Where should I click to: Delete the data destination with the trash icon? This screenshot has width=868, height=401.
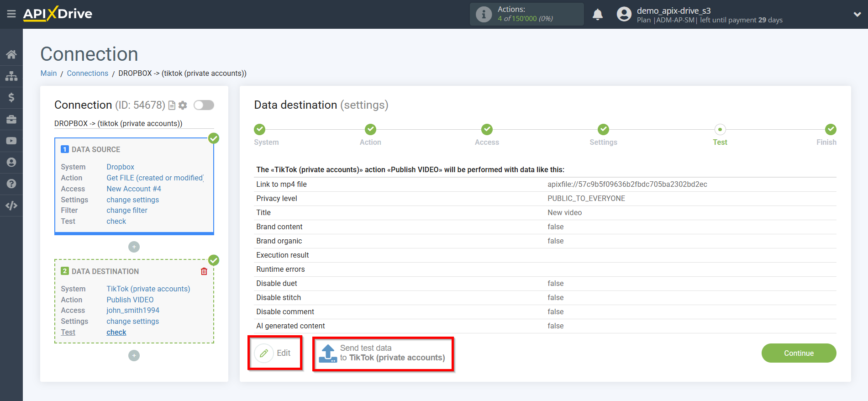pos(204,271)
